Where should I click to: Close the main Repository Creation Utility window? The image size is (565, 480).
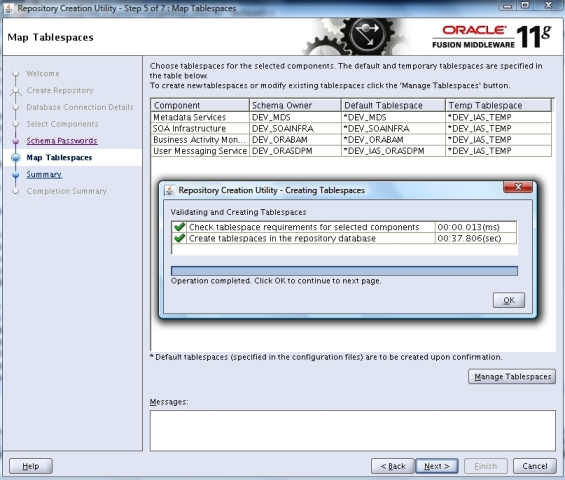point(548,5)
